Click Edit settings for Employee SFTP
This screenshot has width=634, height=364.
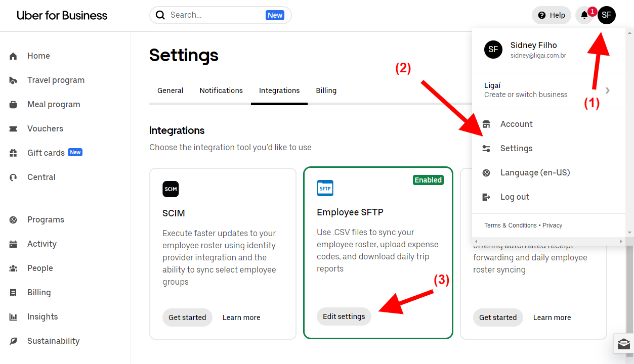[x=344, y=316]
